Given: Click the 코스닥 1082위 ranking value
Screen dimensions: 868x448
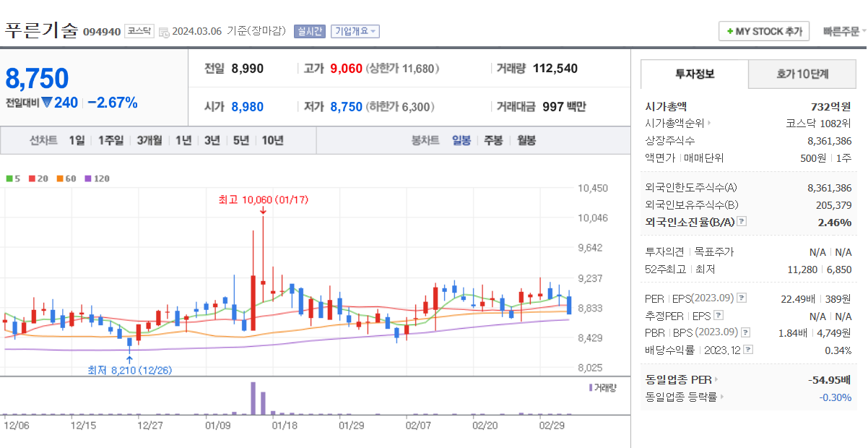Looking at the screenshot, I should coord(819,124).
